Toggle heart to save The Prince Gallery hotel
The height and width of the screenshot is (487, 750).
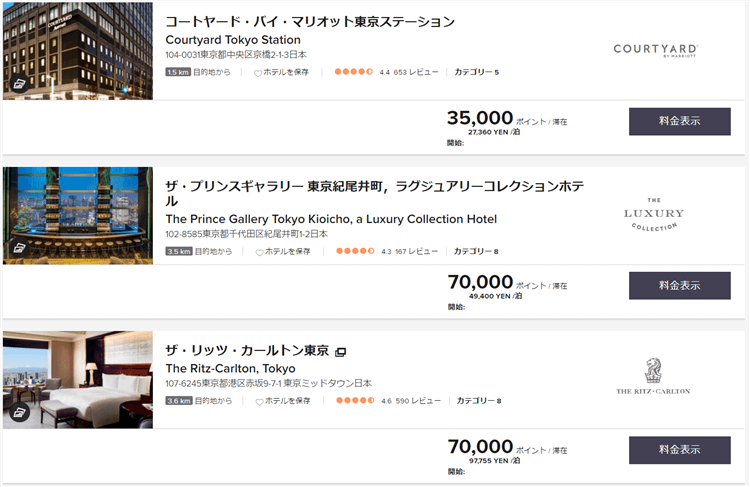pyautogui.click(x=258, y=253)
